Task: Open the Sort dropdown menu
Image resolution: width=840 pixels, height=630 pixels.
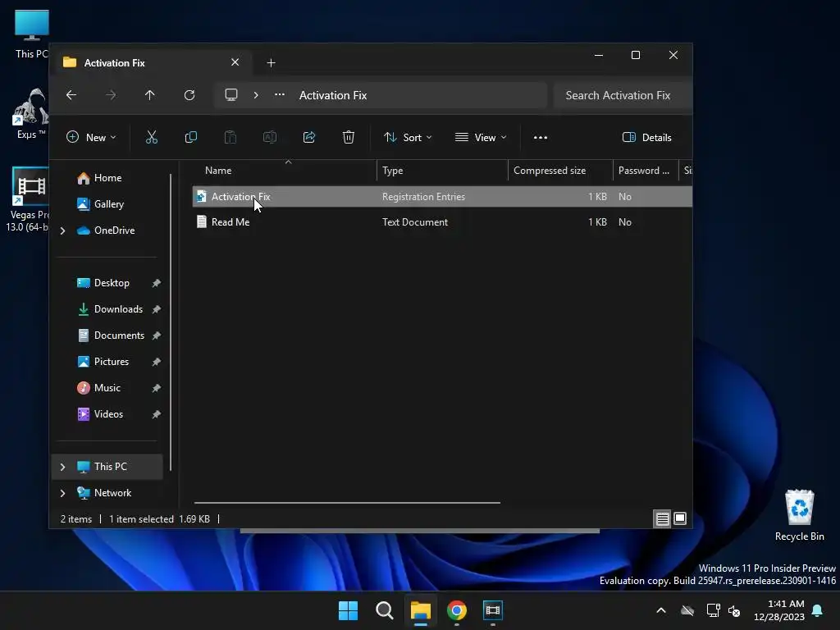Action: (408, 138)
